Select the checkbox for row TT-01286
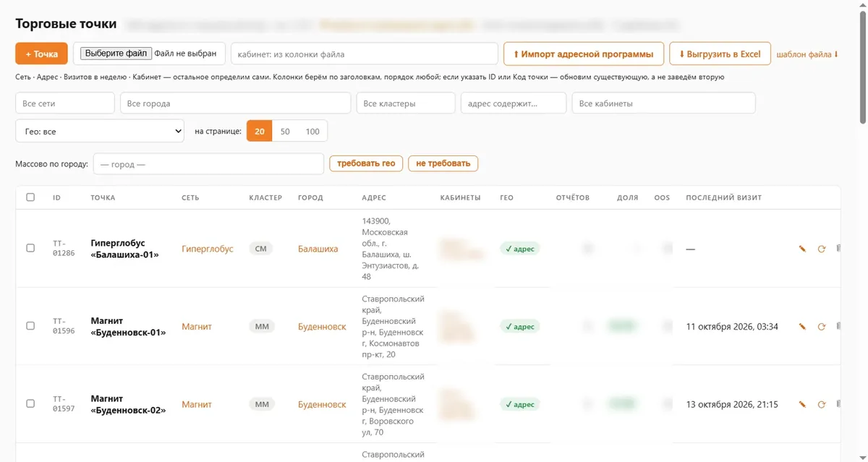Image resolution: width=868 pixels, height=462 pixels. click(30, 248)
